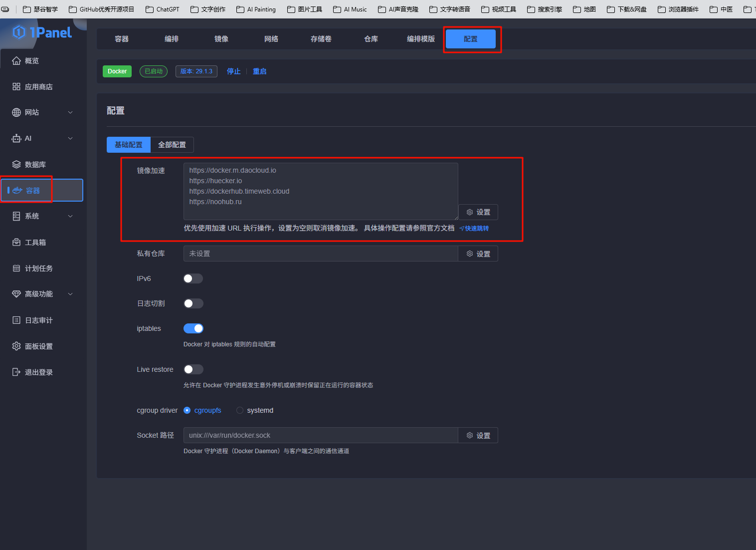Screen dimensions: 756x550
Task: Click 重启 to restart Docker
Action: click(x=259, y=71)
